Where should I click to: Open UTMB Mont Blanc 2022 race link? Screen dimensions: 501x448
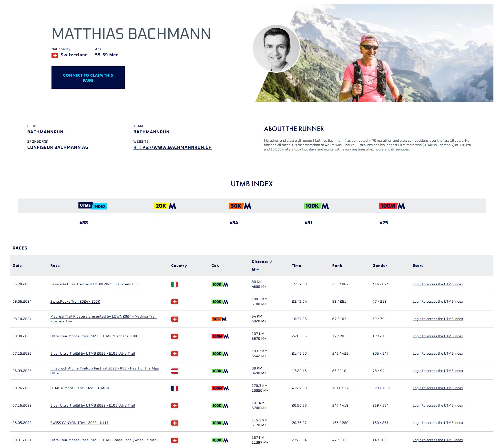[80, 388]
